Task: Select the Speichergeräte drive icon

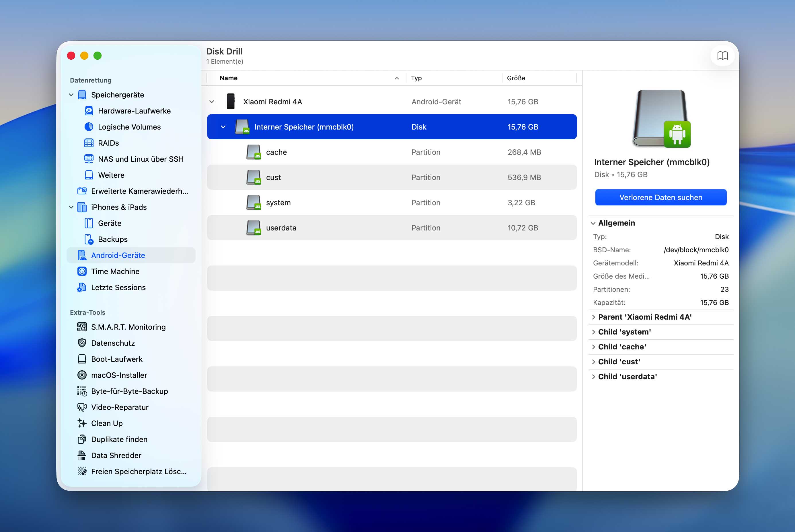Action: (82, 95)
